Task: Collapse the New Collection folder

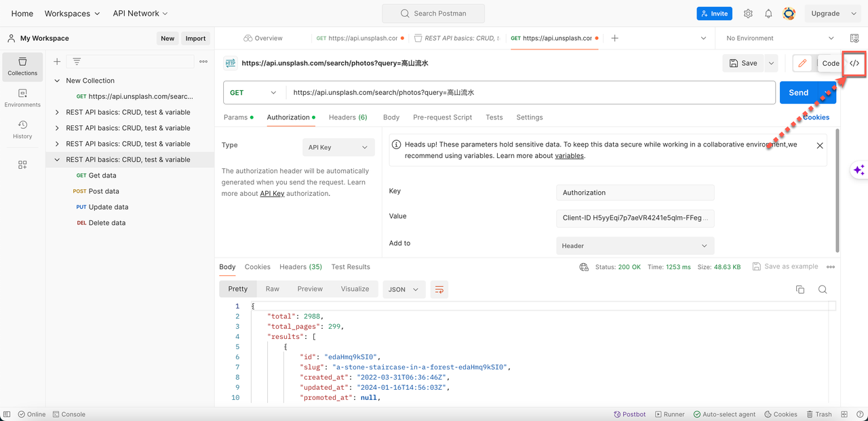Action: pos(57,81)
